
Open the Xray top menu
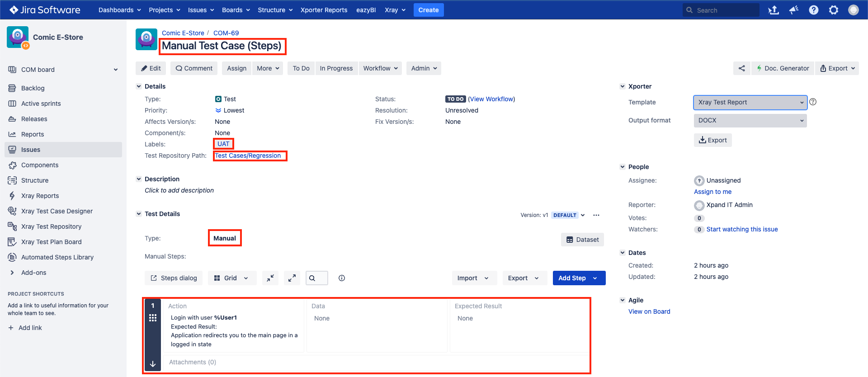(395, 10)
